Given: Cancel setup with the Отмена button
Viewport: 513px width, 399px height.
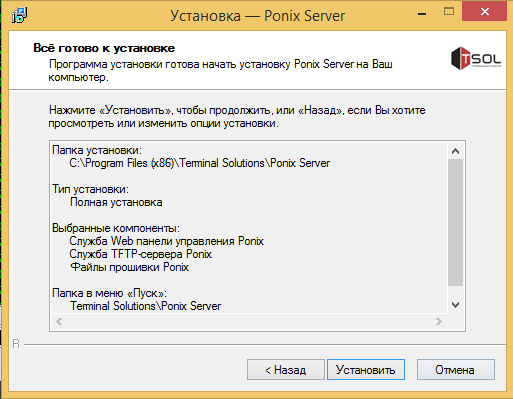Looking at the screenshot, I should point(456,369).
